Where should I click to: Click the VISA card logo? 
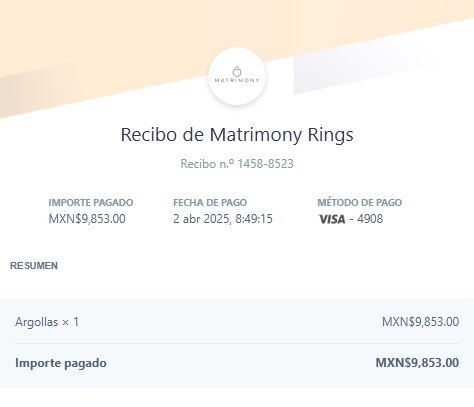tap(332, 219)
